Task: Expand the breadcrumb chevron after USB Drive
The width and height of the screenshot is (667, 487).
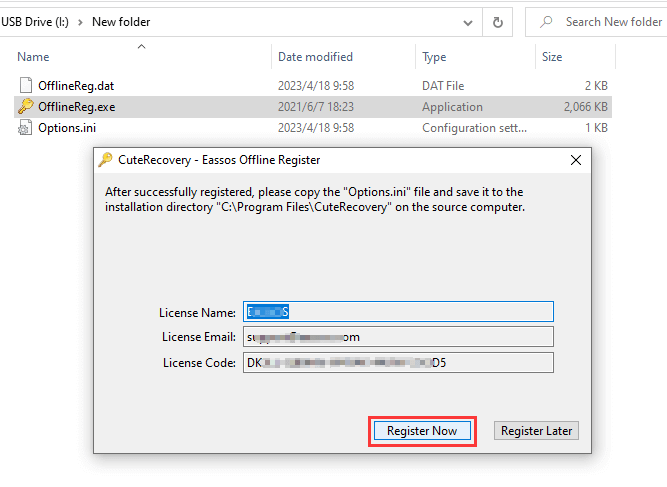Action: pyautogui.click(x=80, y=22)
